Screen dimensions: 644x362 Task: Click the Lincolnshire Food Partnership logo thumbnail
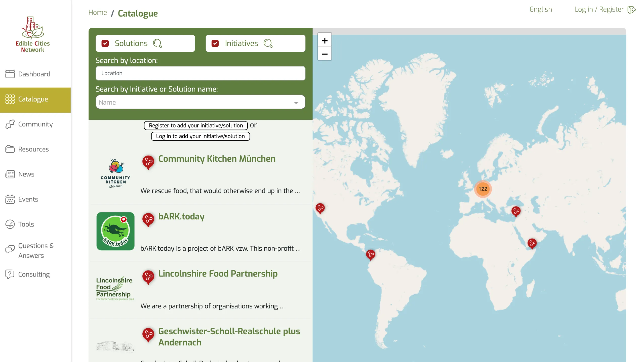click(115, 288)
